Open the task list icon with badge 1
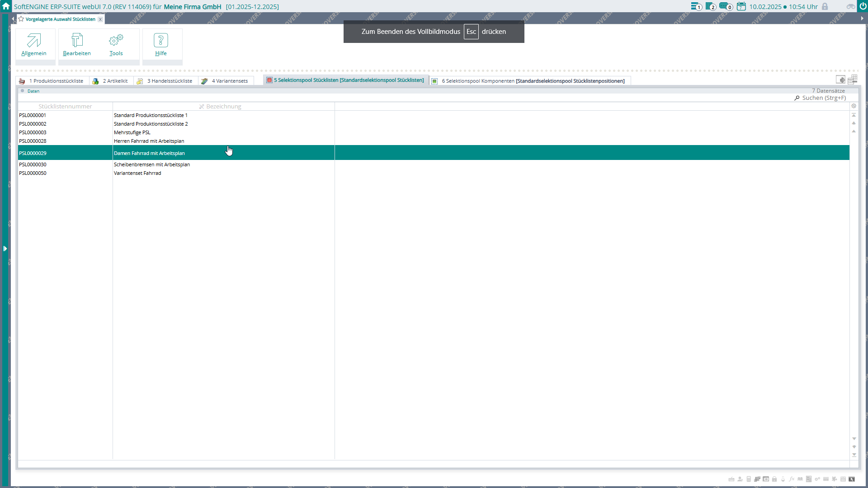Screen dimensions: 868x488 696,6
